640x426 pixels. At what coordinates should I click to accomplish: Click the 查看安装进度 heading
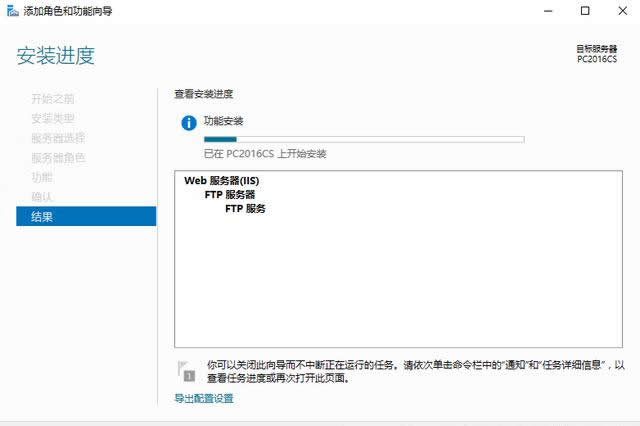click(204, 94)
